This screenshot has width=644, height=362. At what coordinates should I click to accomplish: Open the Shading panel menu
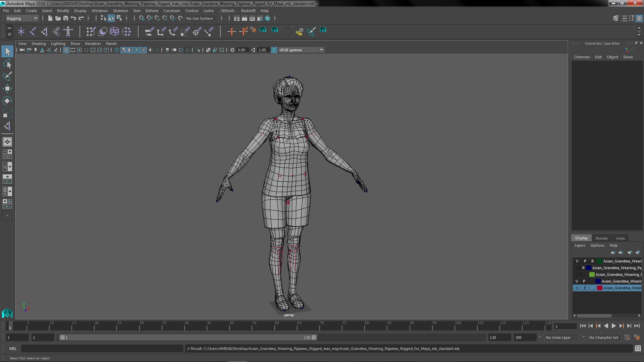tap(39, 44)
